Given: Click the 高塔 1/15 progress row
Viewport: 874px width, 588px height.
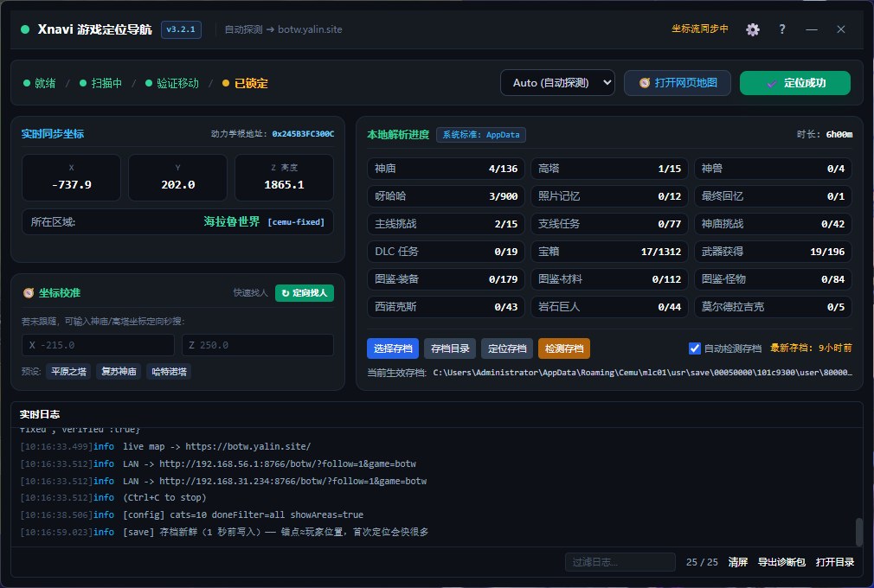Looking at the screenshot, I should [609, 169].
